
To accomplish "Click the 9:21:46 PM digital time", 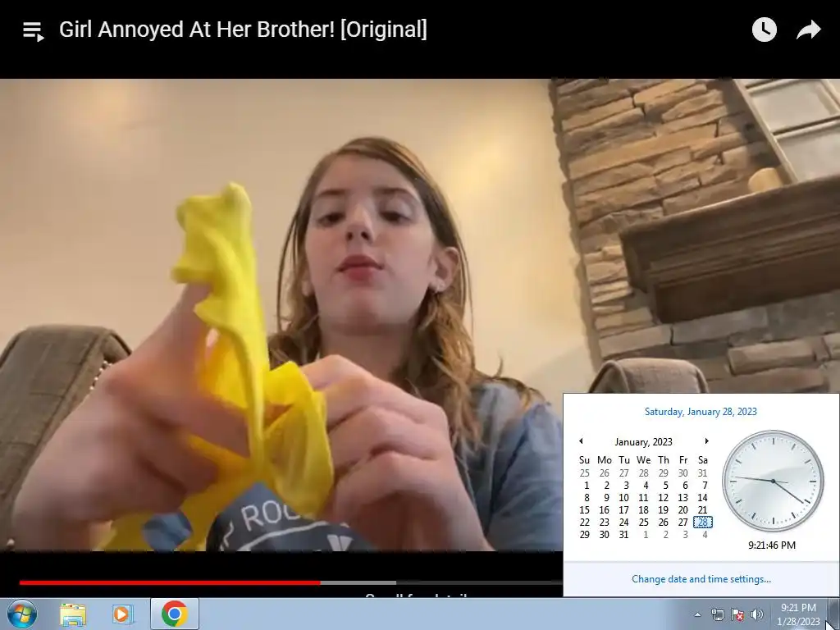I will pos(772,546).
